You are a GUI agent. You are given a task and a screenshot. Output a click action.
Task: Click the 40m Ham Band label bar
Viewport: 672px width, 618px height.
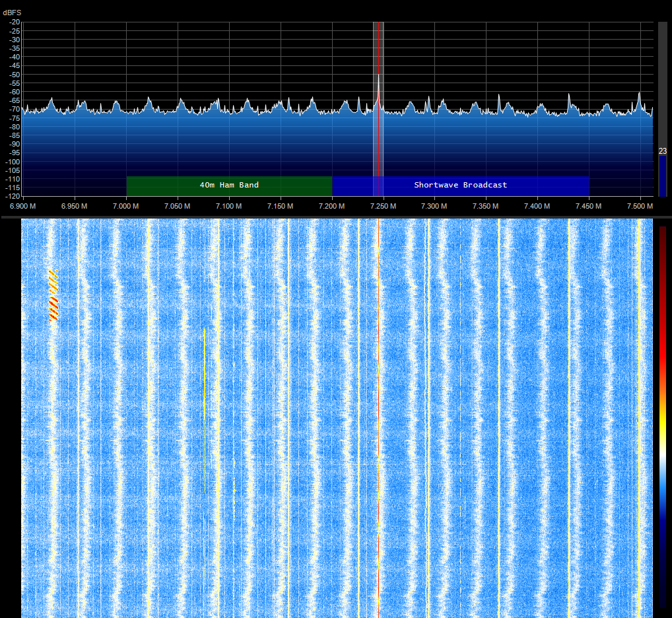pyautogui.click(x=229, y=186)
